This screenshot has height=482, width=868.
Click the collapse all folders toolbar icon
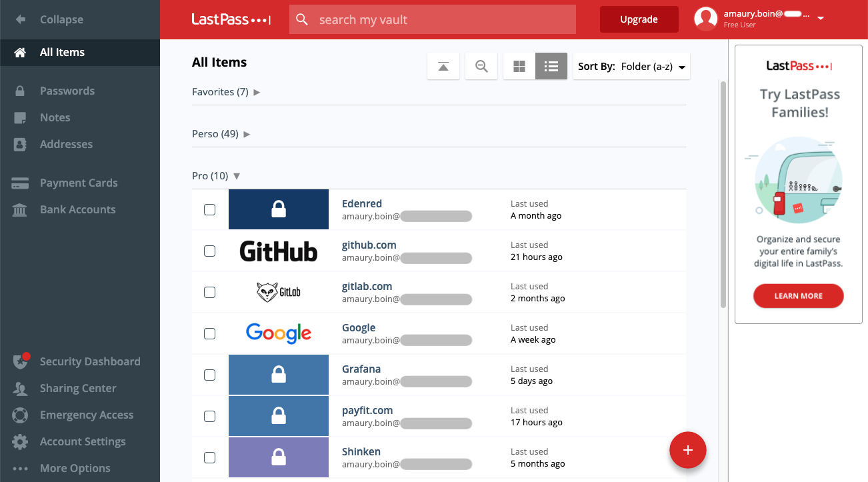[443, 66]
